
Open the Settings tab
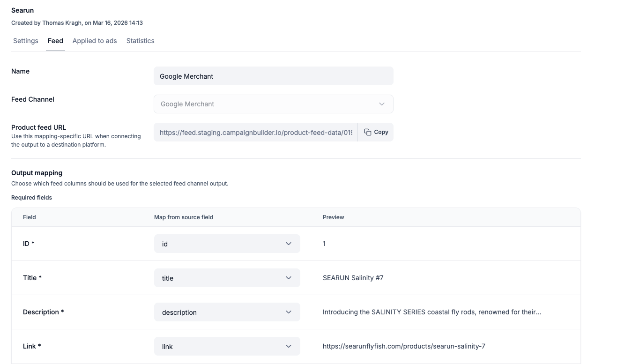tap(26, 41)
